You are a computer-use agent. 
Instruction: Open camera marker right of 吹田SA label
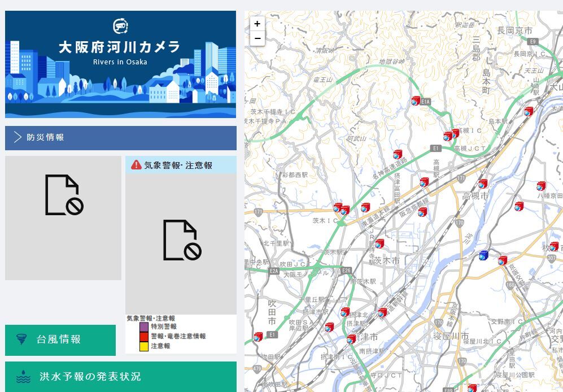click(329, 327)
